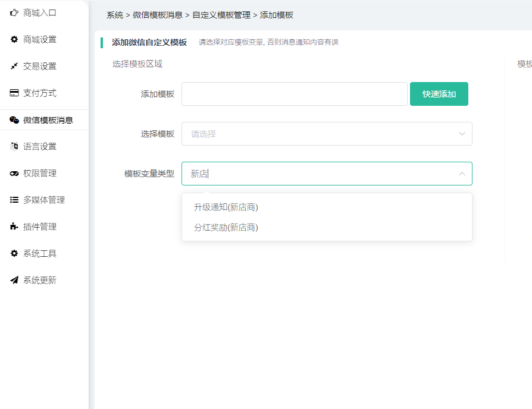The height and width of the screenshot is (409, 532).
Task: Click 系统 in the breadcrumb path
Action: click(115, 15)
